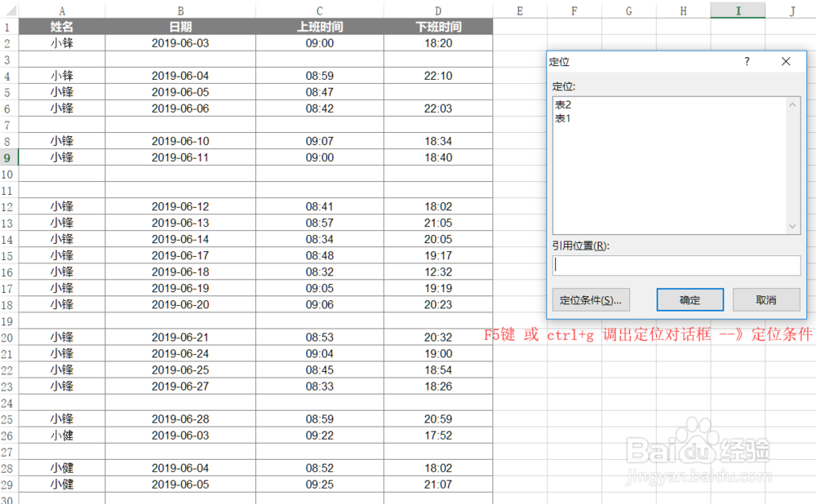This screenshot has height=504, width=816.
Task: Select cell with 08:34 time
Action: pos(320,239)
